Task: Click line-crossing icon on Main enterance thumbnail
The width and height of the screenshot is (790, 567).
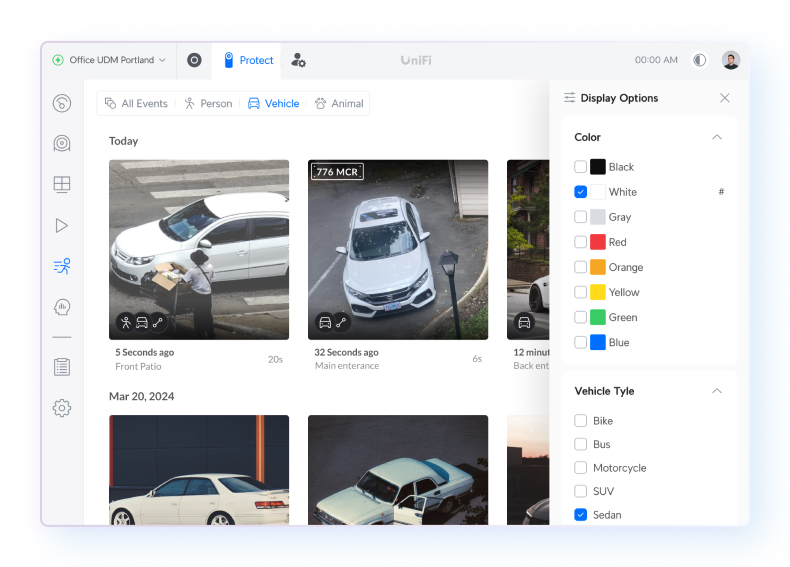Action: coord(341,323)
